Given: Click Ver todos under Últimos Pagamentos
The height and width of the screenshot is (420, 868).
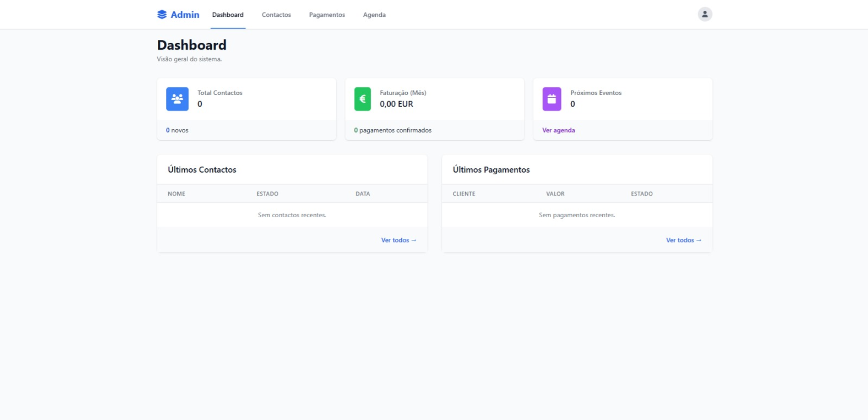Looking at the screenshot, I should 683,240.
